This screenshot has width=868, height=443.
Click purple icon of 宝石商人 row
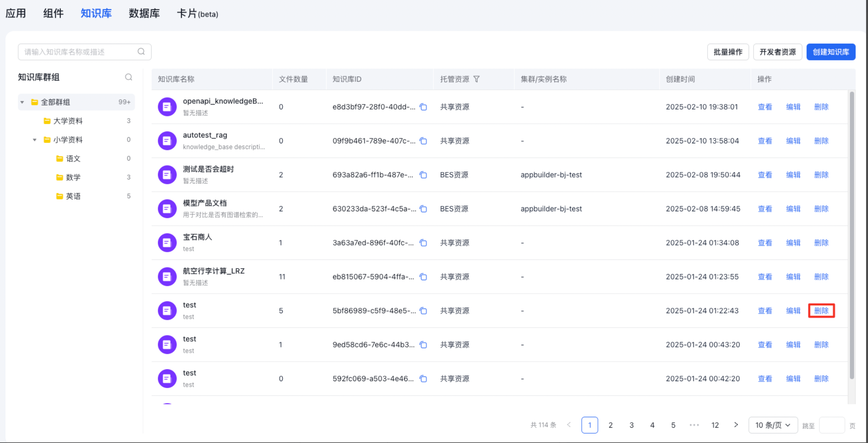167,243
